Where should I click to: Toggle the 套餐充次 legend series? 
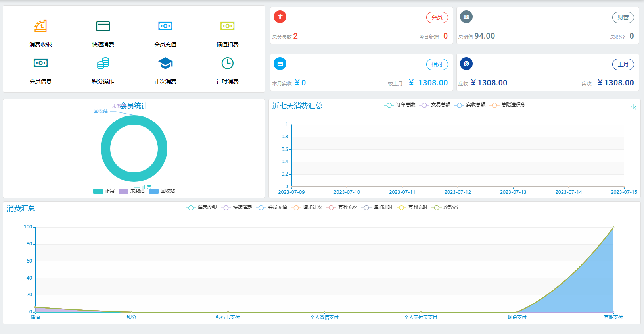(x=342, y=207)
